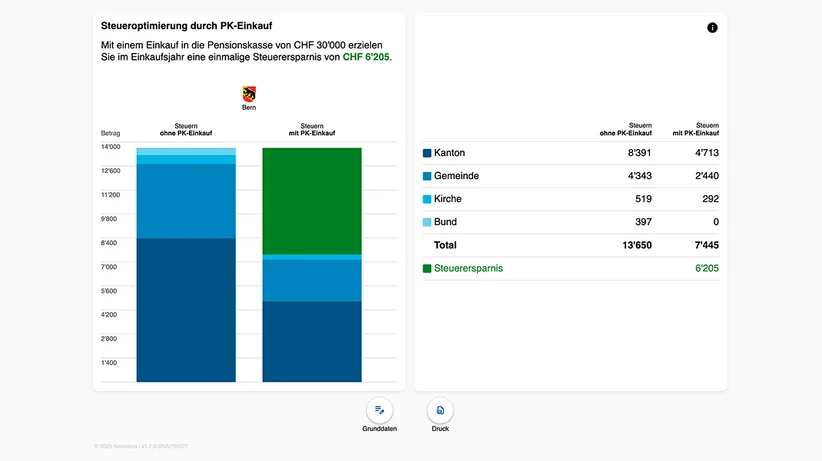822x461 pixels.
Task: Click the Steuern mit PK-Einkauf table header
Action: 696,130
